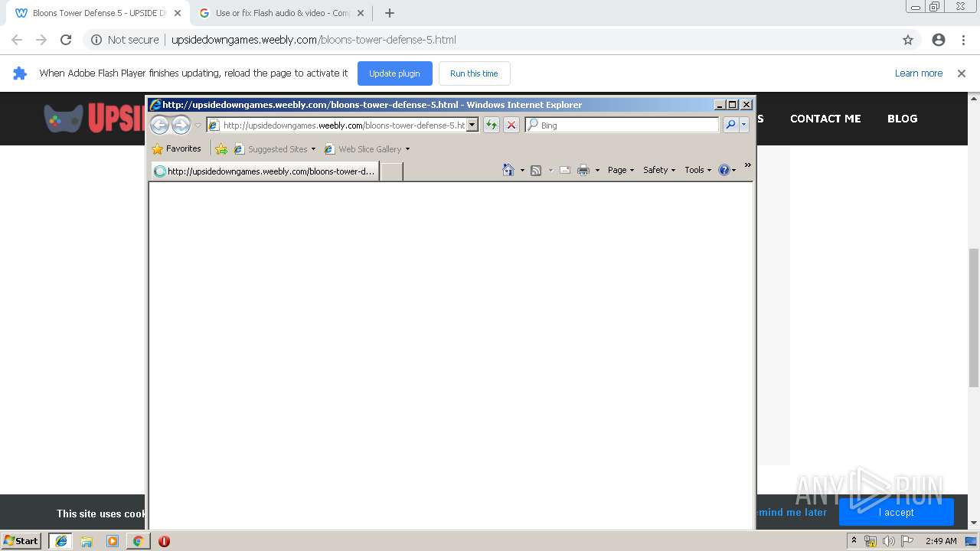Screen dimensions: 980x551
Task: Open the Favorites star button
Action: pyautogui.click(x=177, y=148)
